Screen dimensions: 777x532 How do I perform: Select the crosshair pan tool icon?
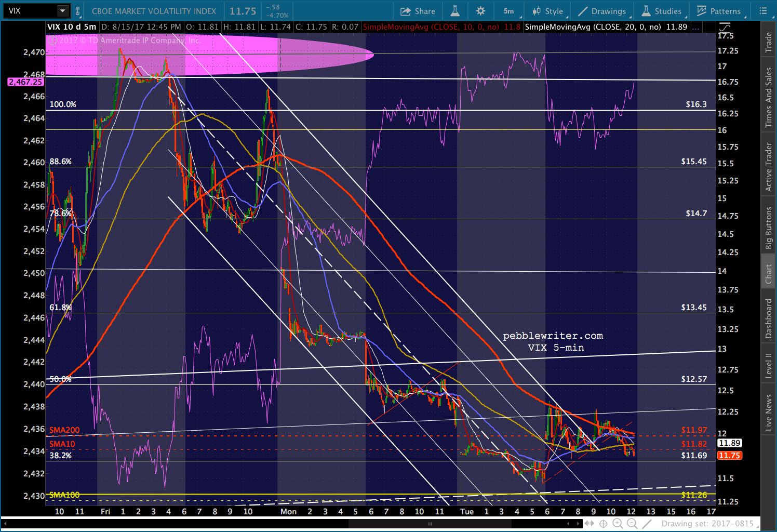[603, 524]
